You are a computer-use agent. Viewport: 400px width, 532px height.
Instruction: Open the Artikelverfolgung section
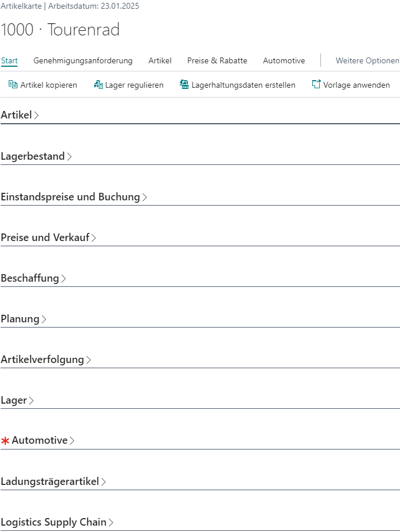(46, 360)
